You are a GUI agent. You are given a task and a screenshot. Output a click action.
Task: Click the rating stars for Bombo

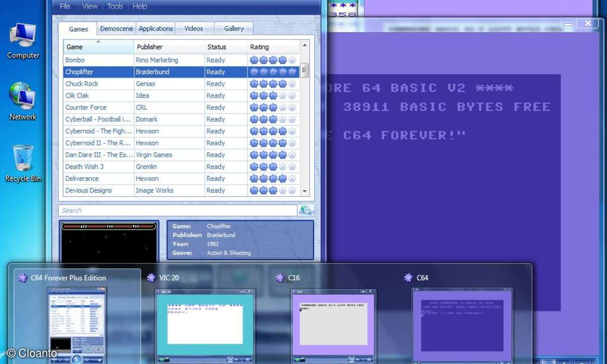coord(273,60)
